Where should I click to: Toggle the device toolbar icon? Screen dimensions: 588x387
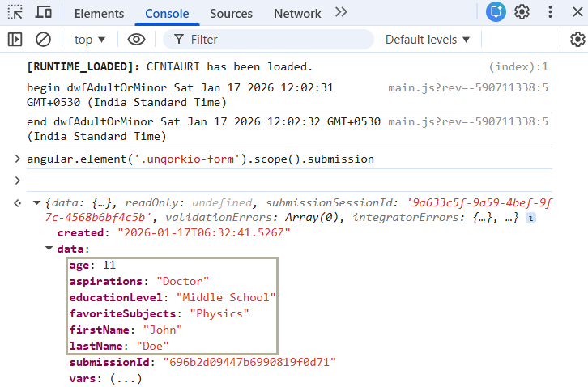click(44, 12)
